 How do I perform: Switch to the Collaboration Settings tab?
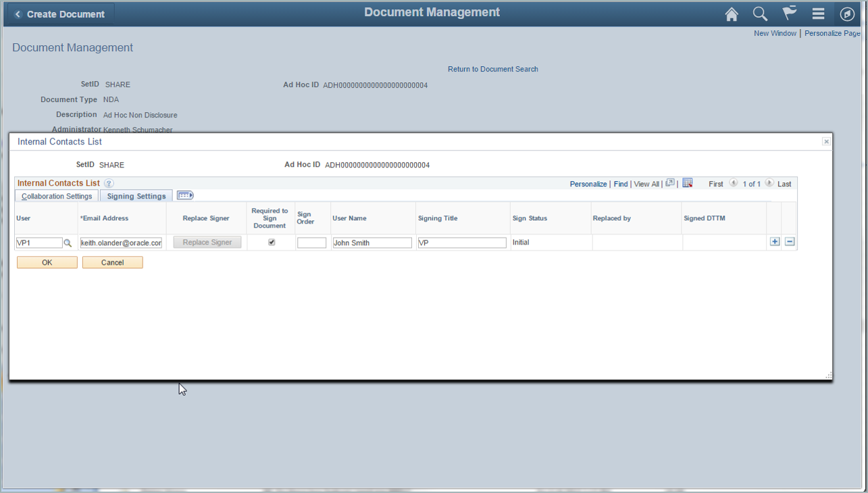point(57,196)
